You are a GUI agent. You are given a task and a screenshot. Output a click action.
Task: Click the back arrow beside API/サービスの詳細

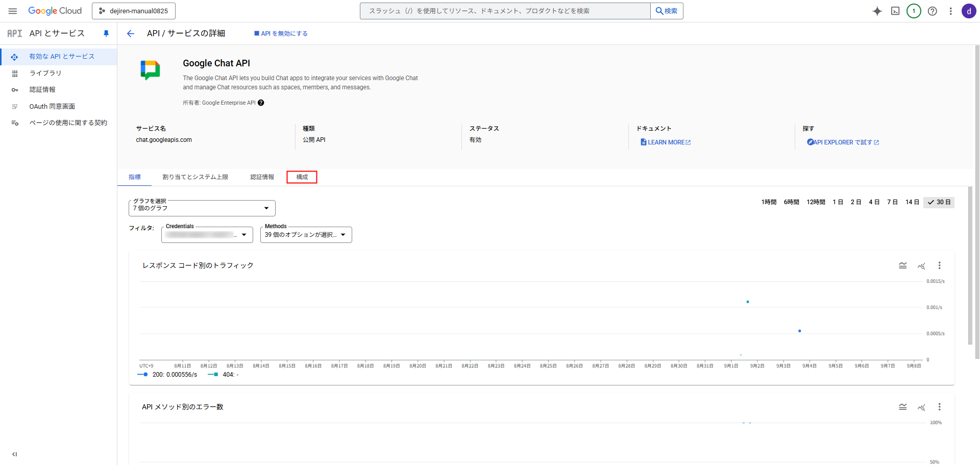[x=131, y=34]
